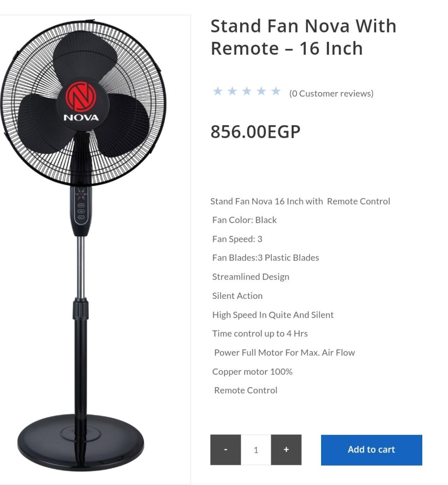Focus the quantity input field
448x485 pixels.
point(256,450)
